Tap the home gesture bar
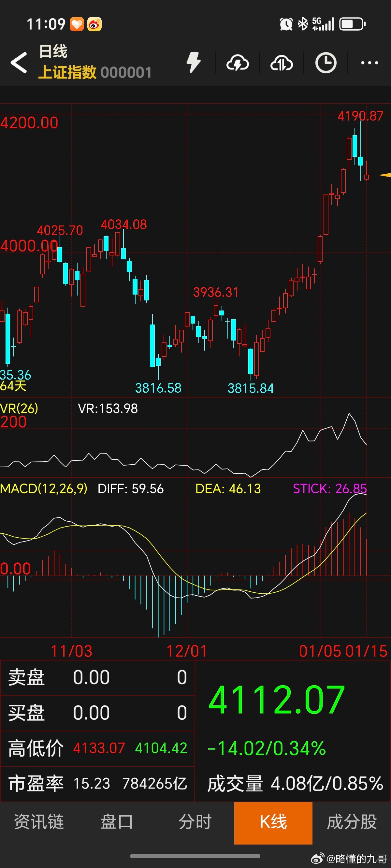 coord(195,856)
